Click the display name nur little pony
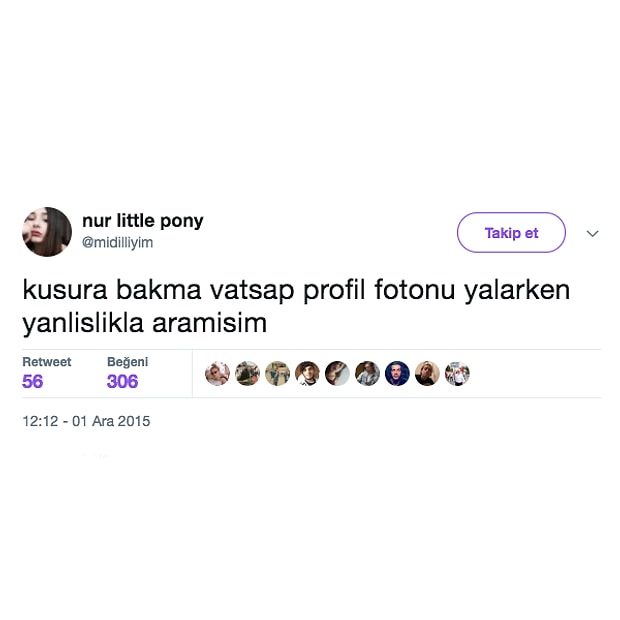This screenshot has height=620, width=620. coord(143,221)
